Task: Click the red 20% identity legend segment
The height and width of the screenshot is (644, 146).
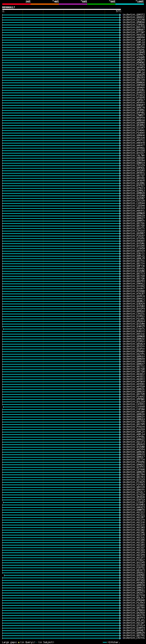Action: pyautogui.click(x=16, y=4)
